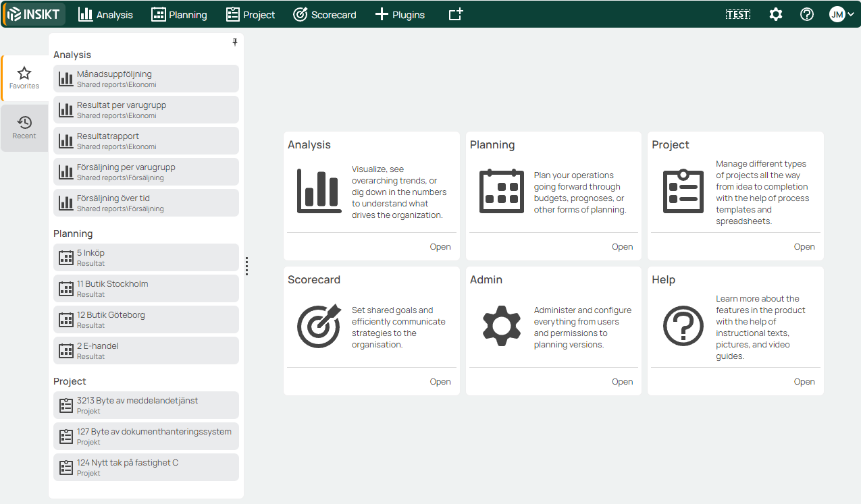The width and height of the screenshot is (861, 504).
Task: Click the Project section heading in favorites
Action: coord(70,381)
